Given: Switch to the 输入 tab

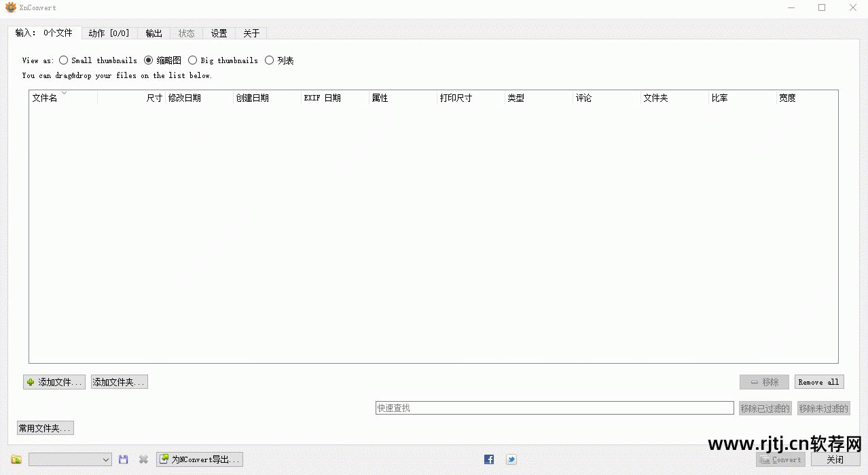Looking at the screenshot, I should (x=44, y=33).
